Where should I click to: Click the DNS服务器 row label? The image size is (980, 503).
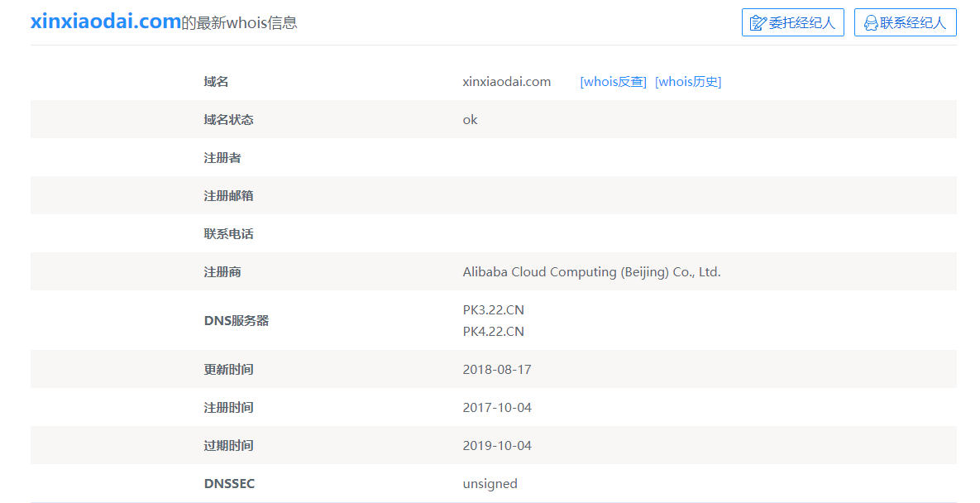[x=236, y=321]
